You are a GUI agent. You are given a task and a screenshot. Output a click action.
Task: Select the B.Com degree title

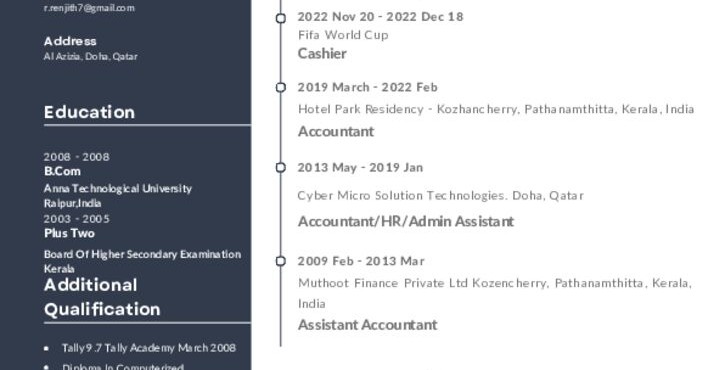tap(62, 171)
